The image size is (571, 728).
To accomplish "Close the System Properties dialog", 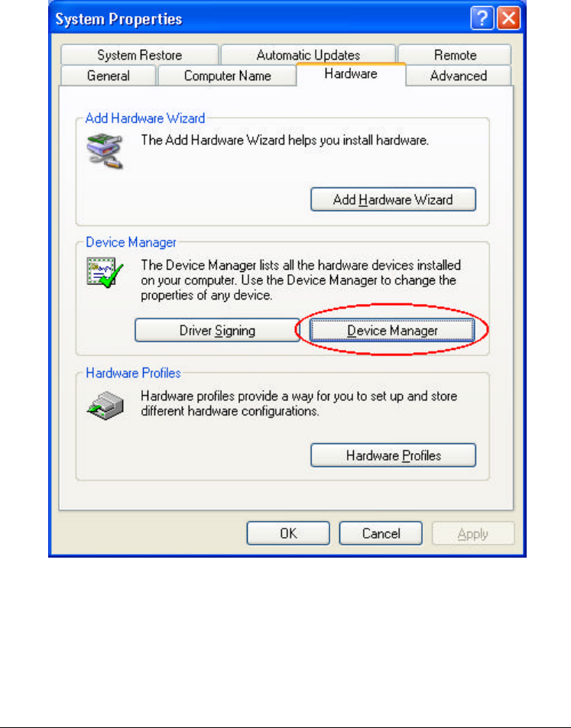I will coord(508,19).
